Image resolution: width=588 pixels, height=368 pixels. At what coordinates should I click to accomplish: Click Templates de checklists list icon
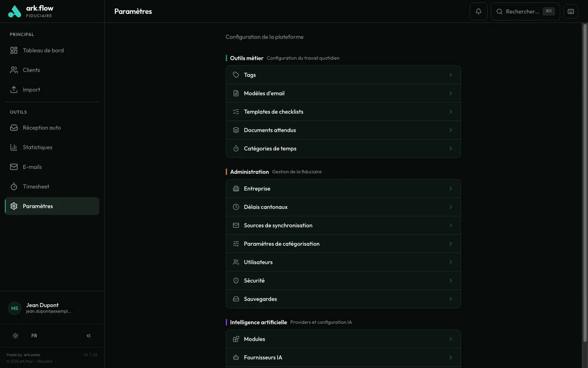pyautogui.click(x=236, y=112)
